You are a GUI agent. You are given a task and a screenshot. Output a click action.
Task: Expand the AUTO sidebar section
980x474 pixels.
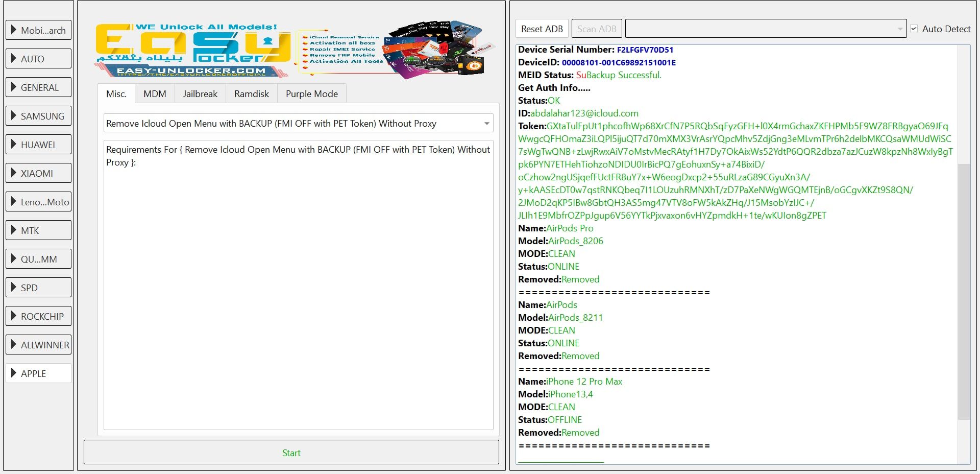point(38,59)
